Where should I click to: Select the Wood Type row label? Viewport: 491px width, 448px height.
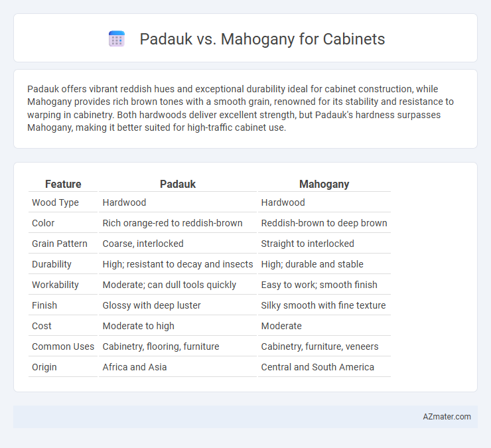(55, 202)
